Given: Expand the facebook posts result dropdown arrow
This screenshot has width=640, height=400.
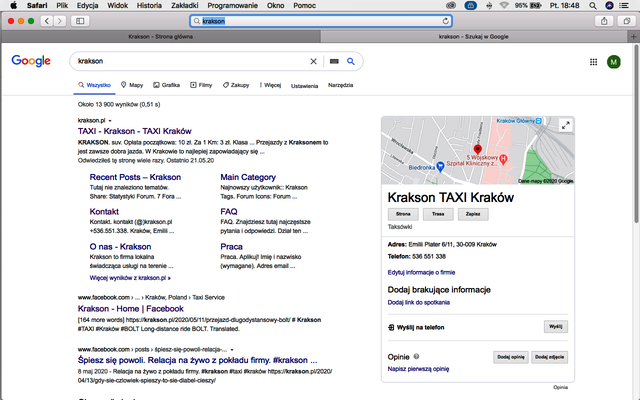Looking at the screenshot, I should 232,350.
